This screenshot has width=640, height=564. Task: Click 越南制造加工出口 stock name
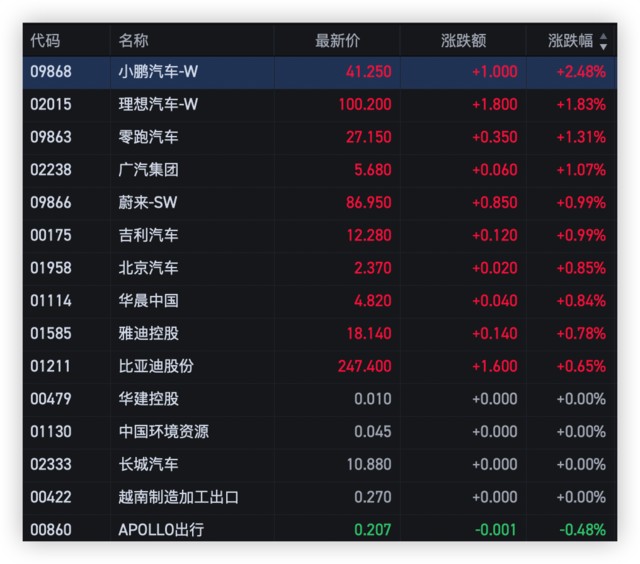(179, 497)
